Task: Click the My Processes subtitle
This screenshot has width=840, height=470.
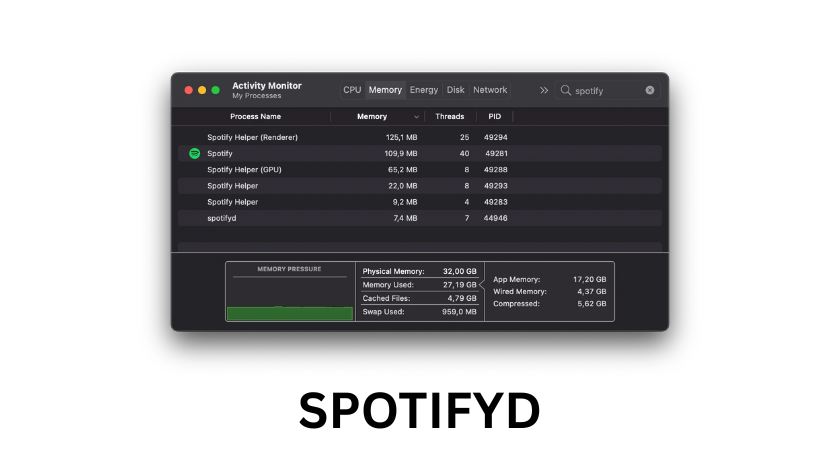Action: [257, 95]
